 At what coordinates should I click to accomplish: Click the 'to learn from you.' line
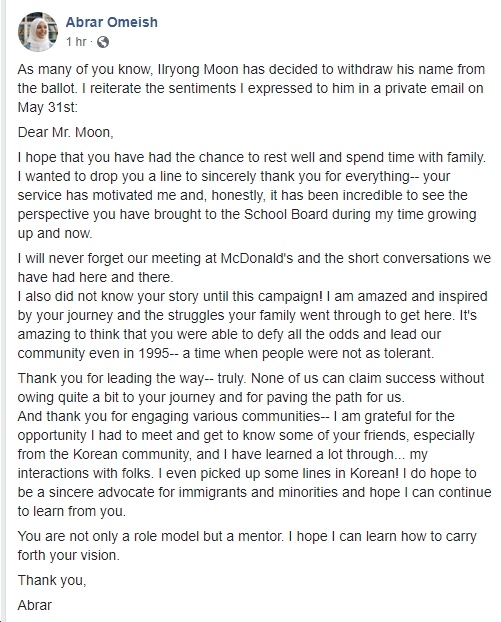(71, 511)
